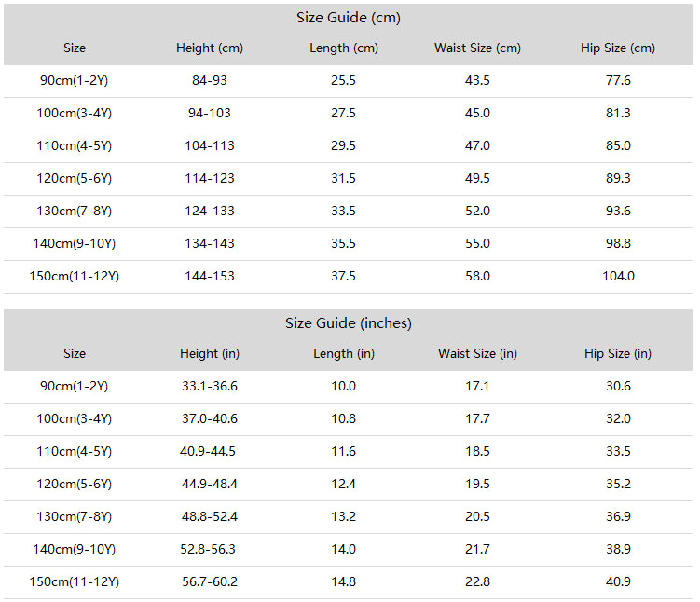This screenshot has height=602, width=700.
Task: Click the Waist Size (in) column header
Action: point(477,354)
